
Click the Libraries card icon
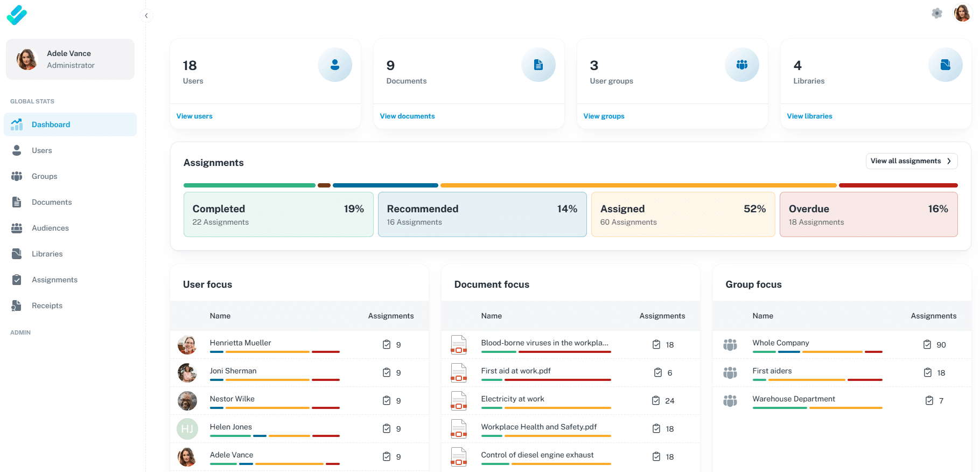945,65
